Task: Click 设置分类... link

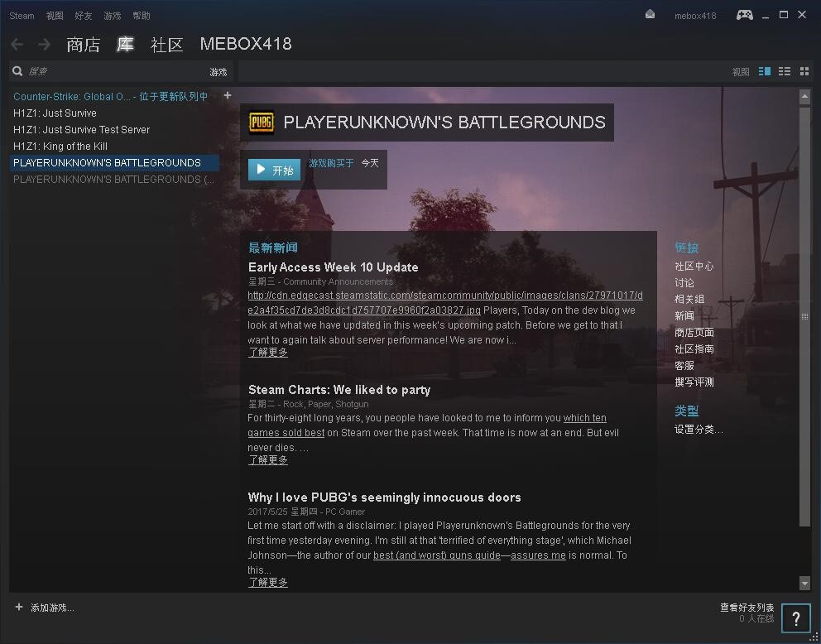Action: (x=699, y=430)
